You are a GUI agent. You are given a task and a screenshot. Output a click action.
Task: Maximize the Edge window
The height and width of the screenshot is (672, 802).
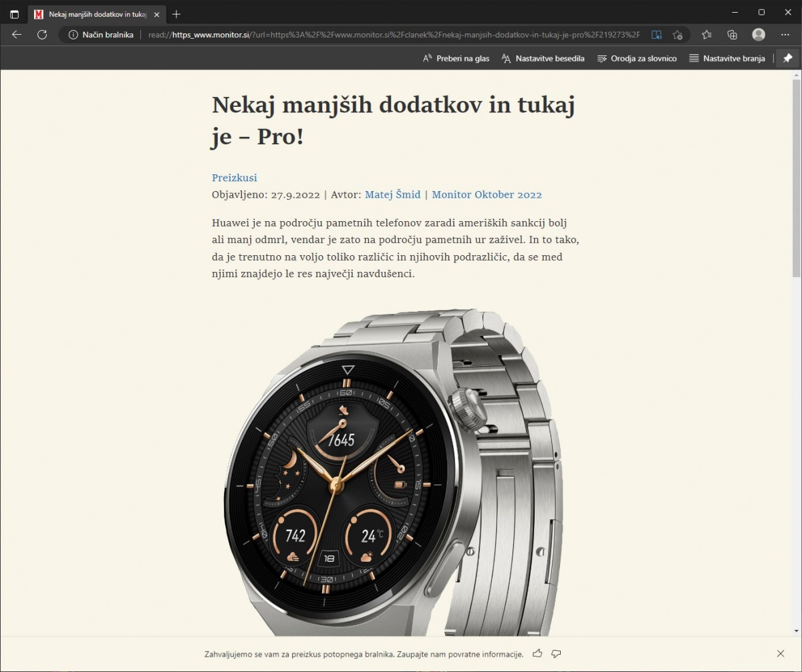click(x=761, y=12)
